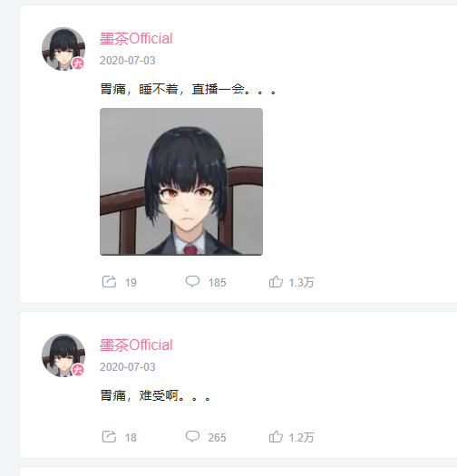
Task: Open second post's 墨茶Official username link
Action: coord(136,345)
